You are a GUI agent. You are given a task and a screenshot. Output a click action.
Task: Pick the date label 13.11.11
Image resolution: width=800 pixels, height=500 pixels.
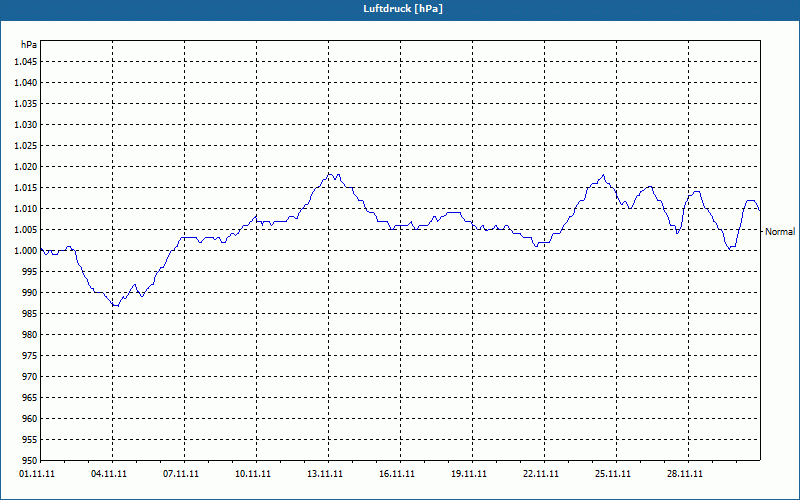point(324,473)
